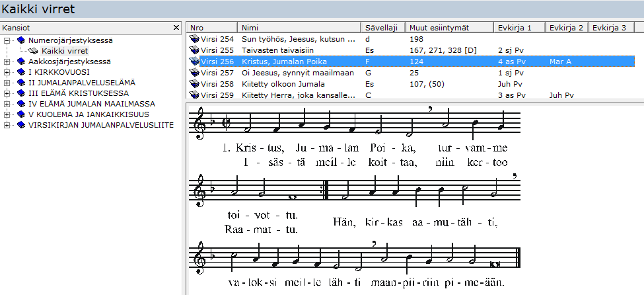Click the blue book icon of V KUOLEMA JA IANKAIKKISUUS
The height and width of the screenshot is (295, 644).
[21, 114]
